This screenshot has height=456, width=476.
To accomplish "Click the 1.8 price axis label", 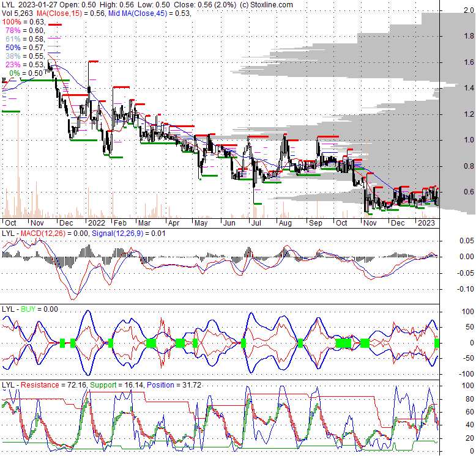I will 469,36.
